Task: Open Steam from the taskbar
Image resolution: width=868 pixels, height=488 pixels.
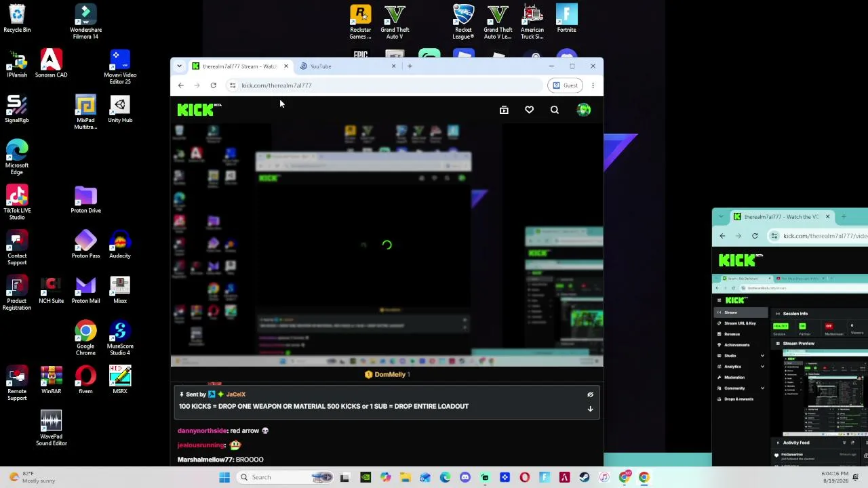Action: pyautogui.click(x=585, y=477)
